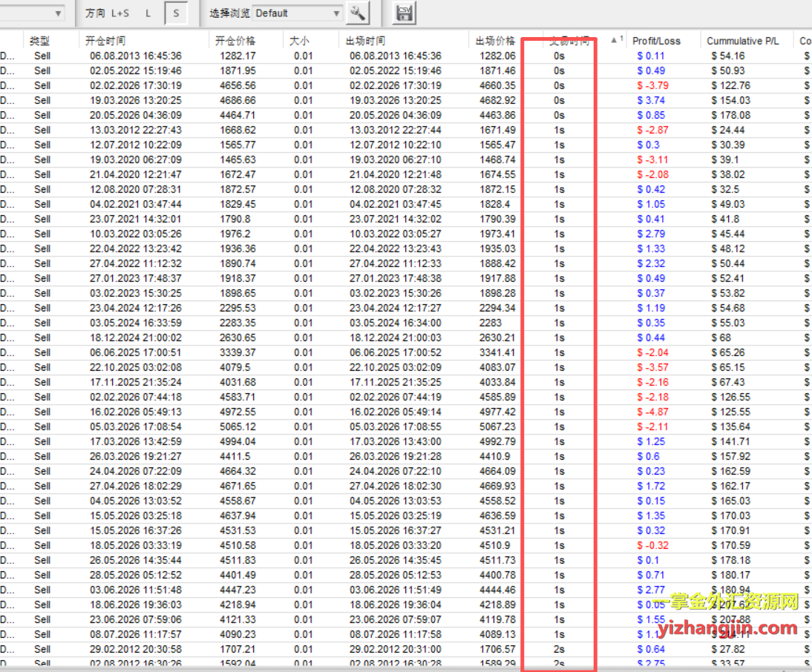Sort by the 开仓价格 column header
The width and height of the screenshot is (812, 672).
(x=235, y=41)
